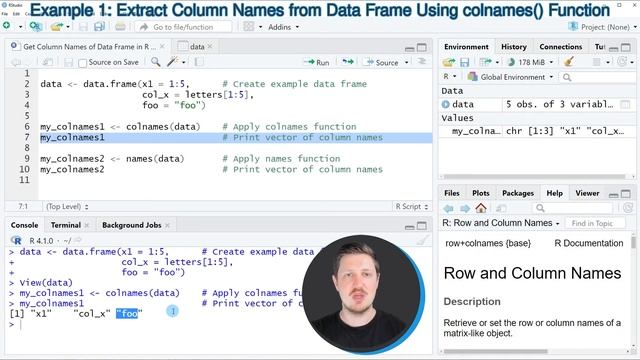Click the Code tools magic wand icon
This screenshot has height=360, width=640.
[173, 62]
